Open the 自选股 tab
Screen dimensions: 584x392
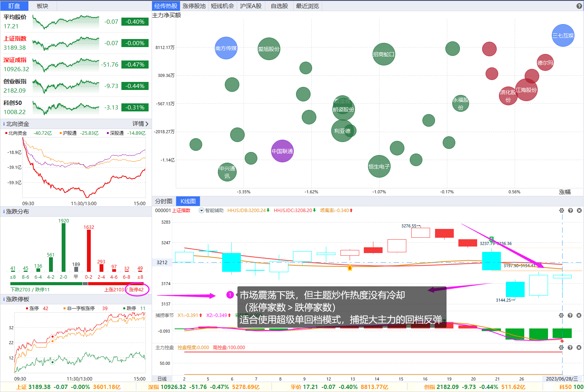pyautogui.click(x=279, y=6)
